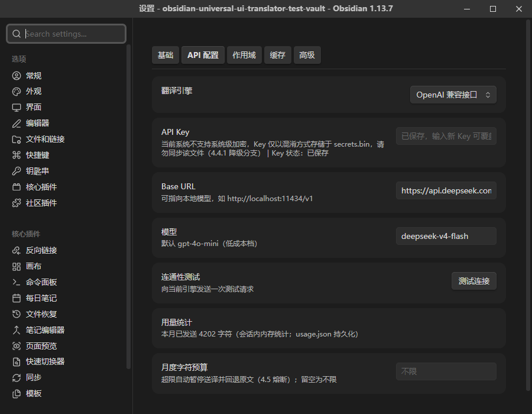Screen dimensions: 532x414
Task: Click the 月度字符预算 不限 input field
Action: pyautogui.click(x=446, y=371)
